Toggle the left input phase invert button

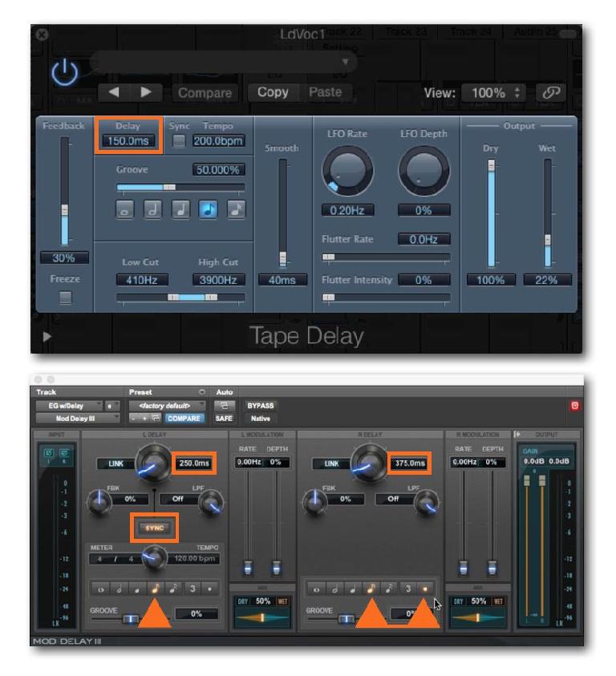(49, 453)
